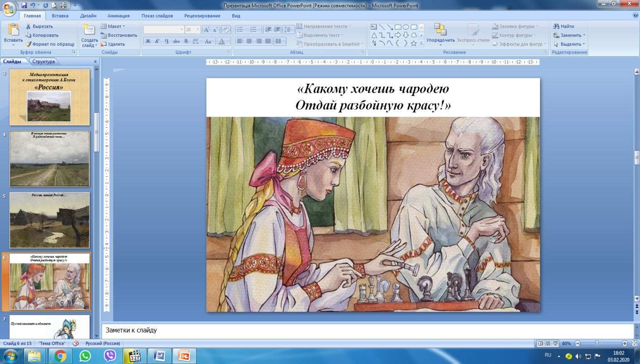Switch to Структура outline tab
Image resolution: width=640 pixels, height=364 pixels.
point(43,62)
